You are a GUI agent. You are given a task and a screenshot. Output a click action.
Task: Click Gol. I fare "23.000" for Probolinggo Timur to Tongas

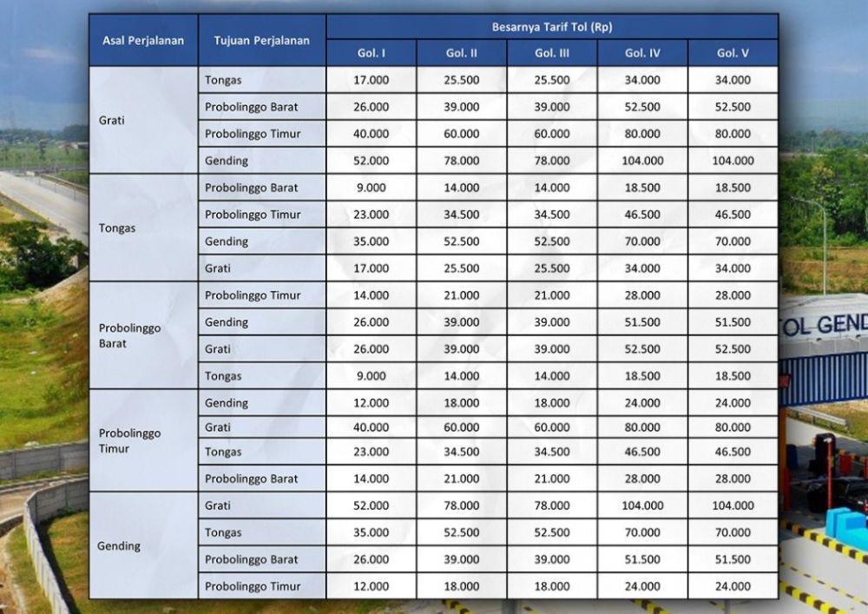371,452
